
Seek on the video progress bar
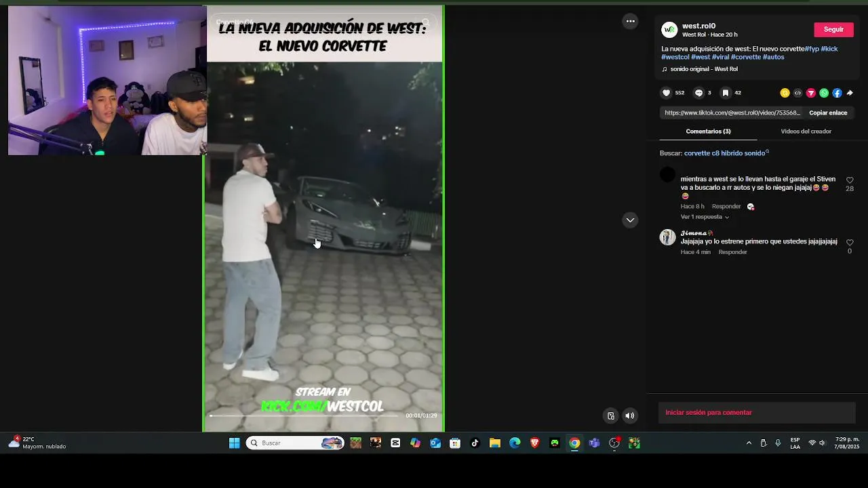pos(304,415)
